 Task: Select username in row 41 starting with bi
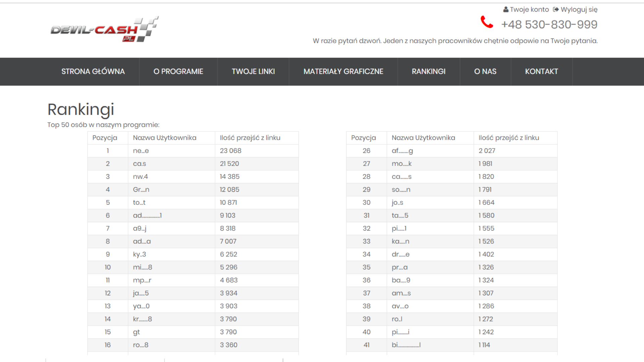[x=406, y=345]
